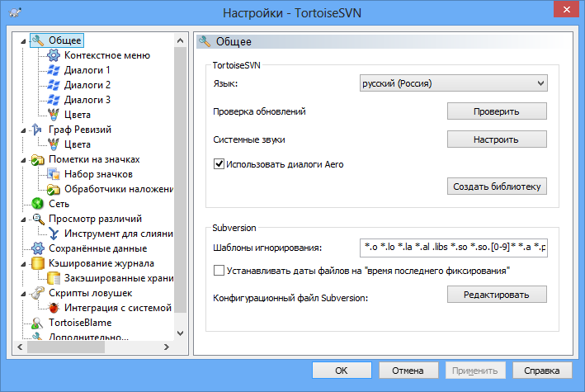Click the flag icon beside Диалоги 2
585x392 pixels.
coord(54,85)
